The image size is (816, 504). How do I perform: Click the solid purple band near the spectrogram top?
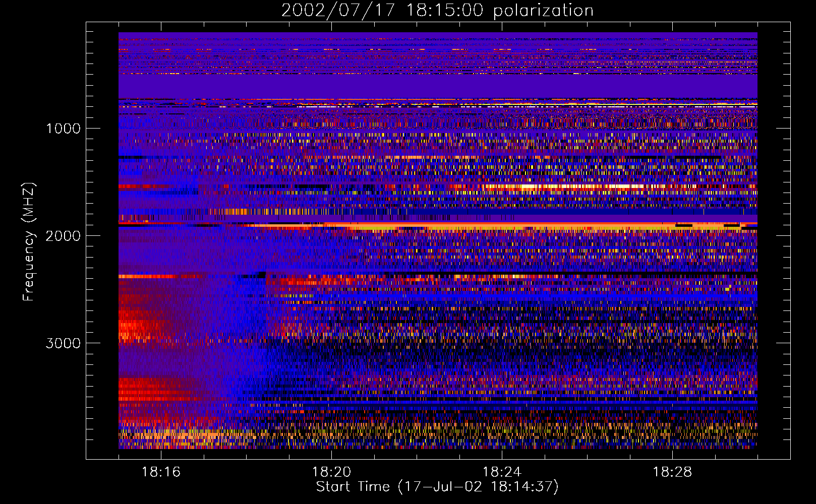(438, 86)
